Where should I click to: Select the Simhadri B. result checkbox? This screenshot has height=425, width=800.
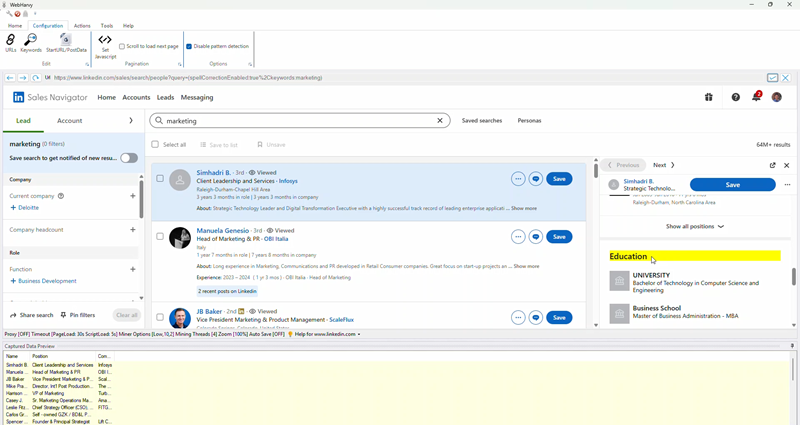[x=160, y=179]
